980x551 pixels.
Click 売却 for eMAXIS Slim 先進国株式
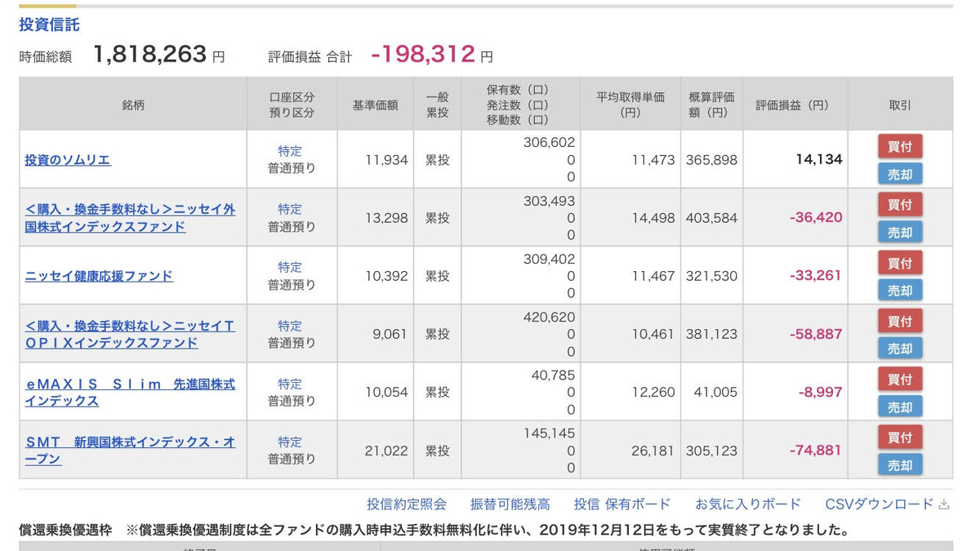click(900, 407)
